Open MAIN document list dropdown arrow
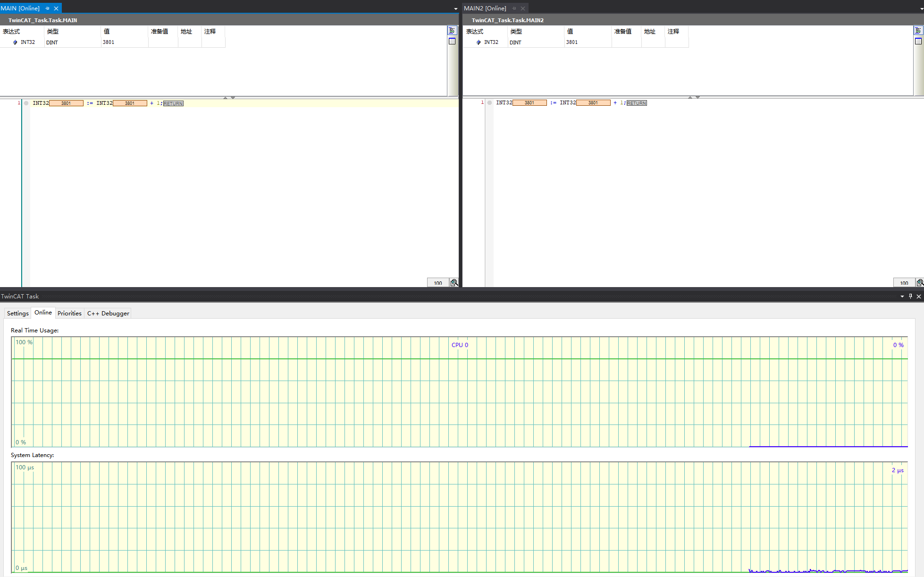This screenshot has height=577, width=924. coord(455,9)
